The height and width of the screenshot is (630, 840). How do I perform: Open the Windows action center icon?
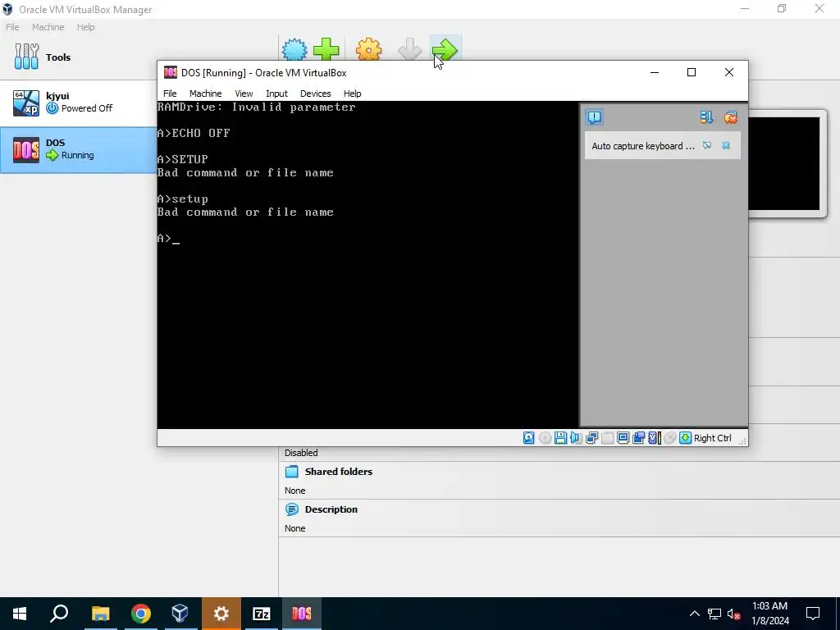tap(813, 614)
